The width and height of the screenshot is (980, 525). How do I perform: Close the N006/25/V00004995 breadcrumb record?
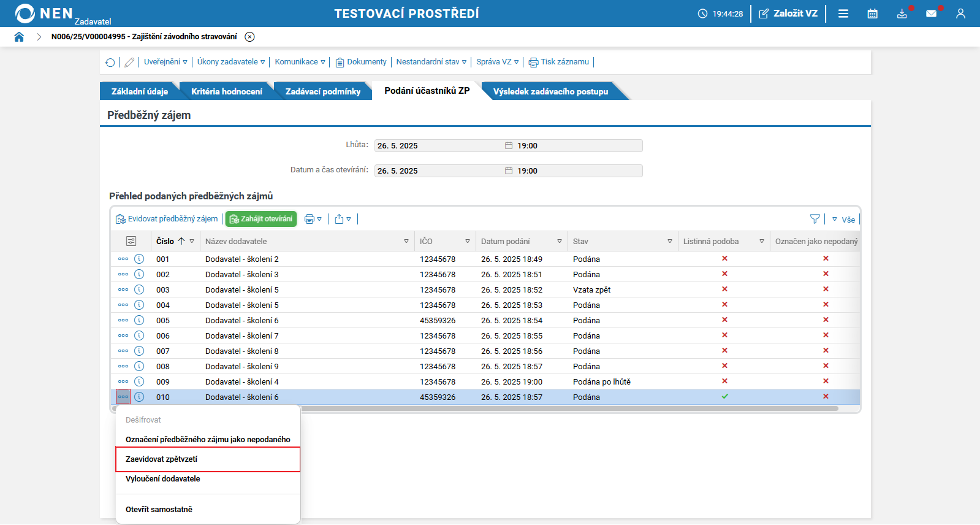249,37
